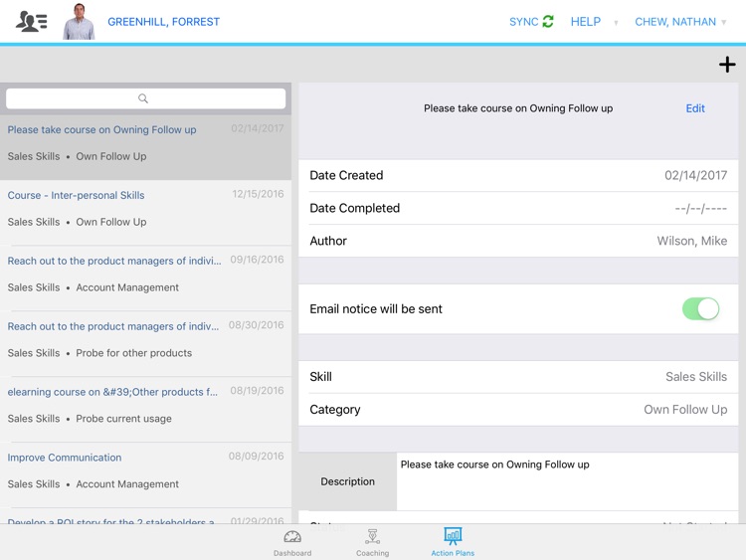746x560 pixels.
Task: Click 'Probe for other products' category text
Action: pos(133,353)
